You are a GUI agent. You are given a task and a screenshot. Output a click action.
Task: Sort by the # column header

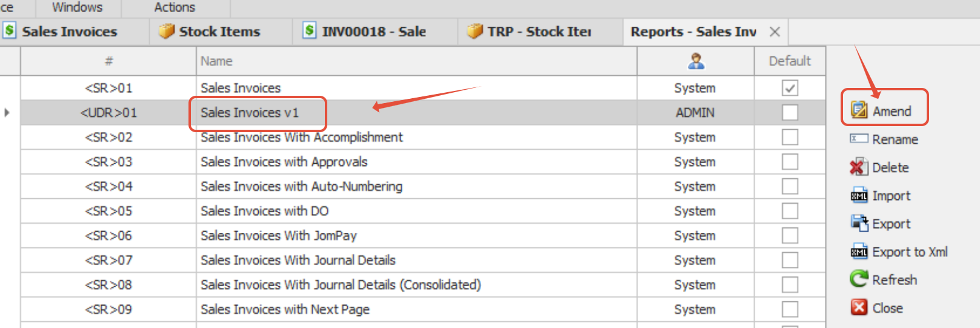coord(108,61)
